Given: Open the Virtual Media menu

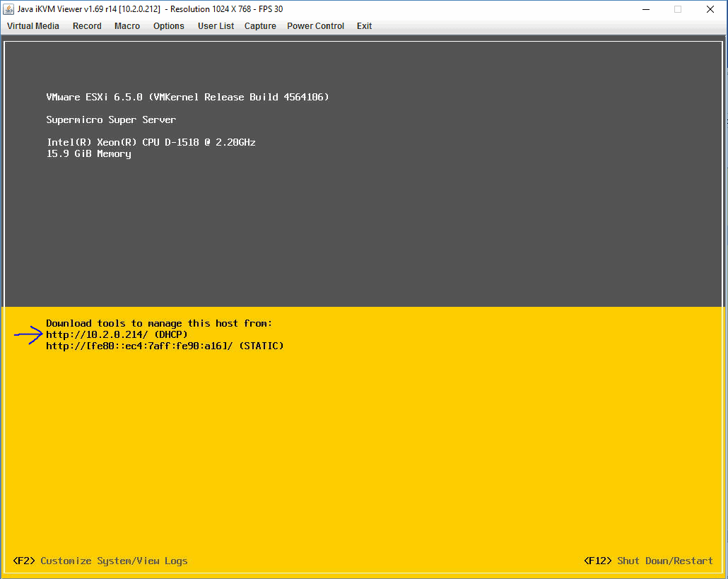Looking at the screenshot, I should [33, 26].
